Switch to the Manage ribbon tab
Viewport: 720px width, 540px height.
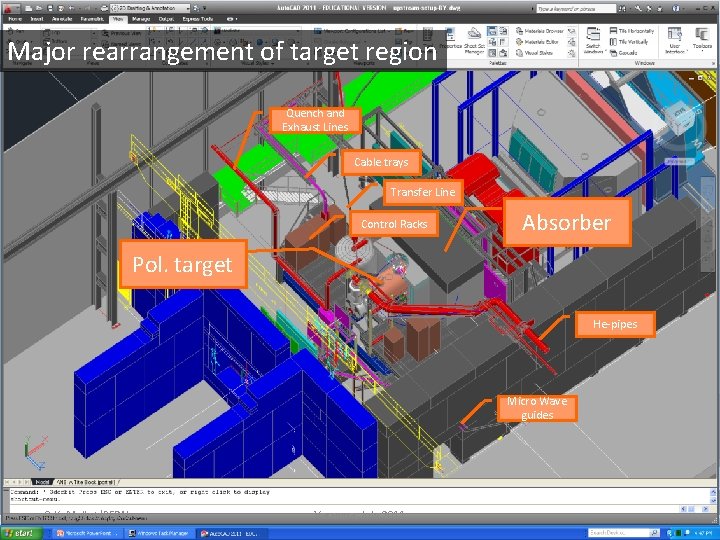click(x=141, y=19)
